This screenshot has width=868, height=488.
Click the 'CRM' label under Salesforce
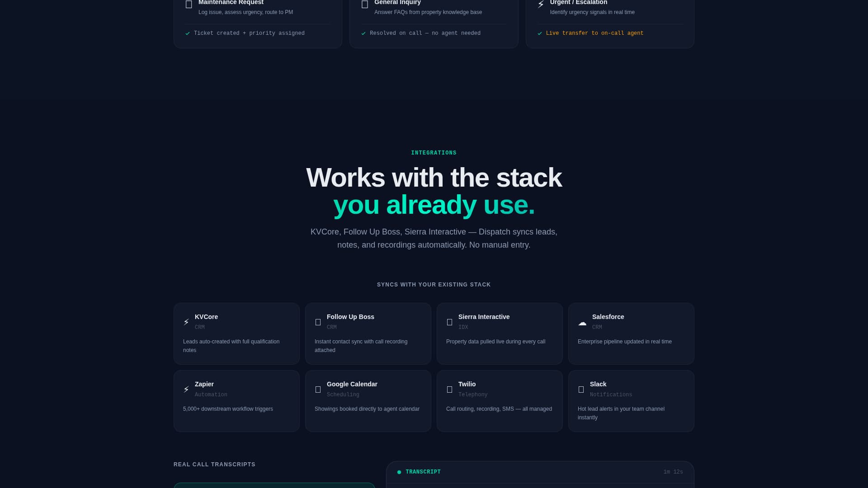point(597,327)
